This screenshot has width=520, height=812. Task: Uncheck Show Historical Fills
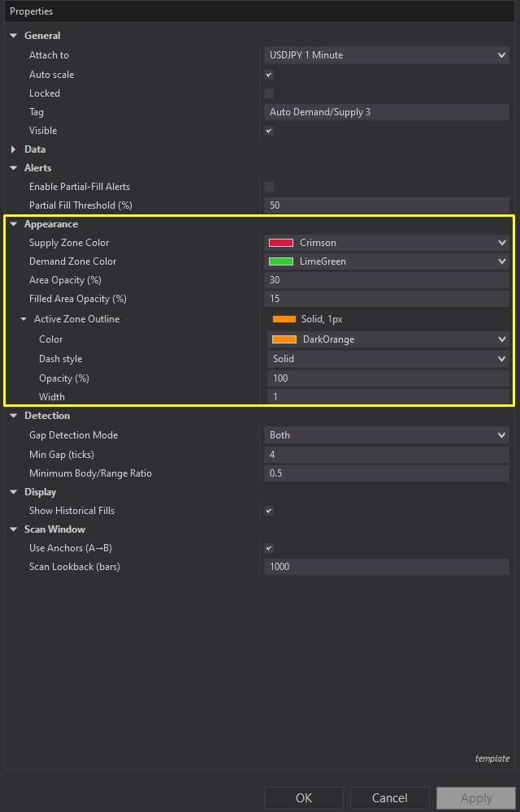point(268,511)
